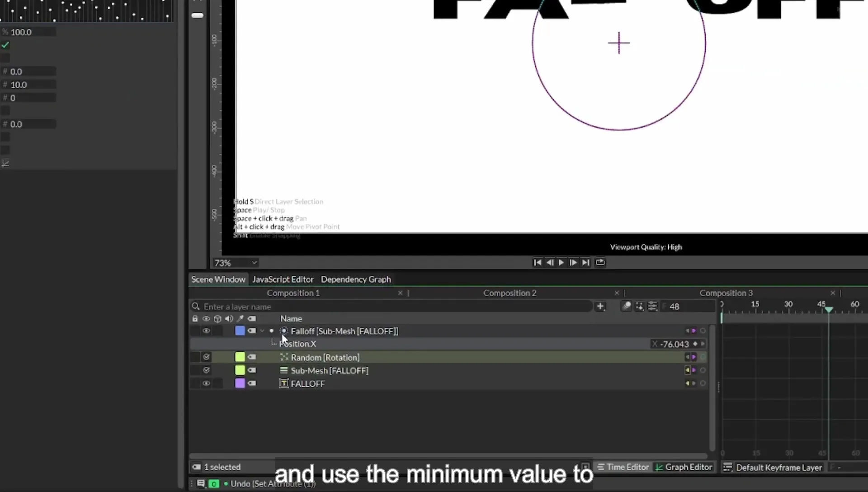Toggle the checked green checkbox in attributes panel
868x492 pixels.
[5, 45]
